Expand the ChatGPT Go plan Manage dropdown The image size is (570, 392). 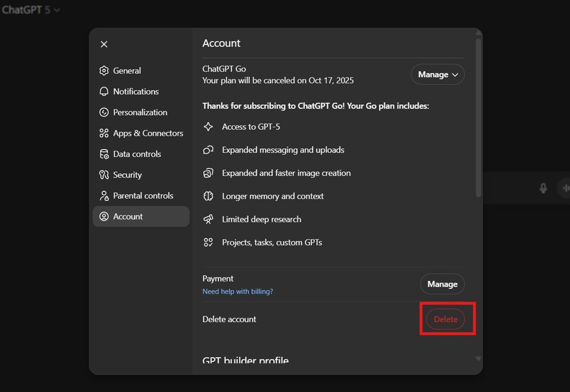[437, 75]
